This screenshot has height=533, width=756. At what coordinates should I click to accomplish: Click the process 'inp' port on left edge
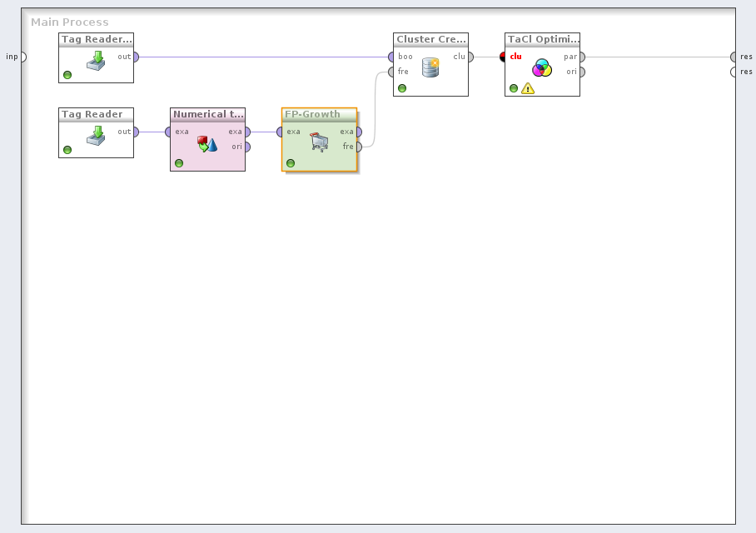click(x=22, y=57)
